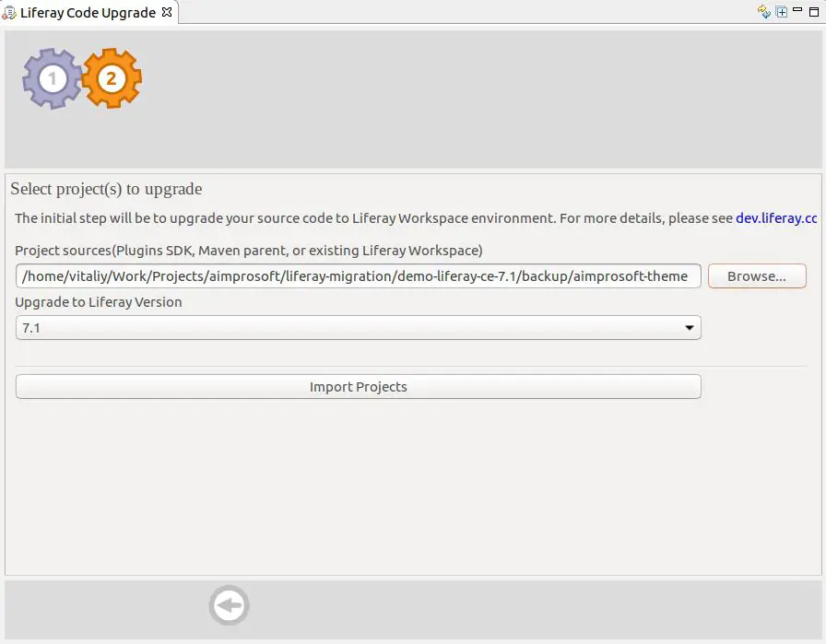Focus the Project sources path field
The width and height of the screenshot is (826, 644).
coord(359,275)
